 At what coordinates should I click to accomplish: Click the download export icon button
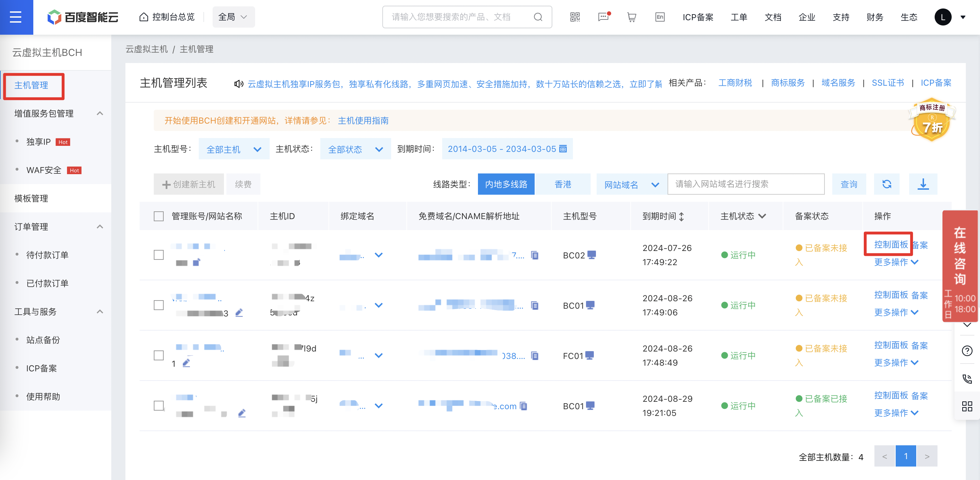tap(923, 184)
